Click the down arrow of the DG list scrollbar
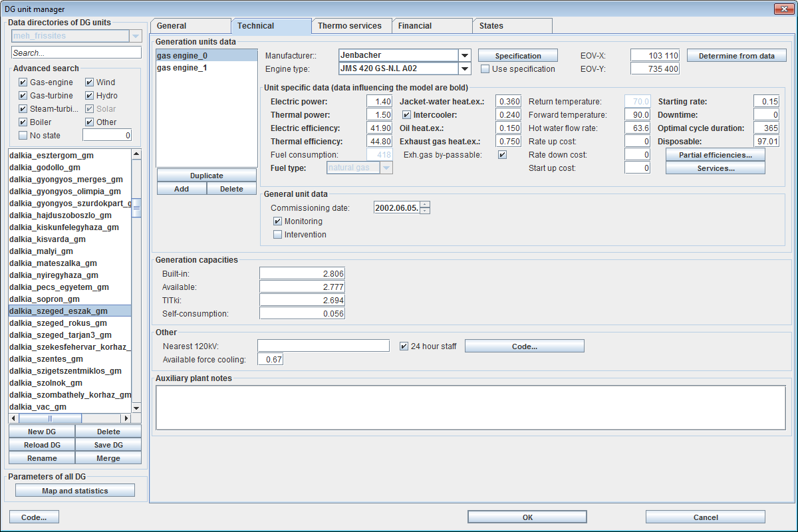The image size is (798, 532). [x=136, y=407]
